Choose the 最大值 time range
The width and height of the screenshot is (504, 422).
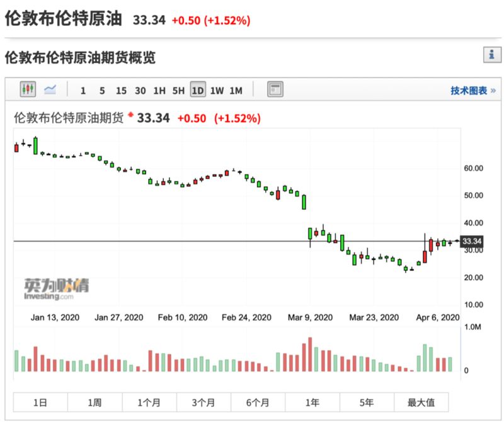pos(421,402)
